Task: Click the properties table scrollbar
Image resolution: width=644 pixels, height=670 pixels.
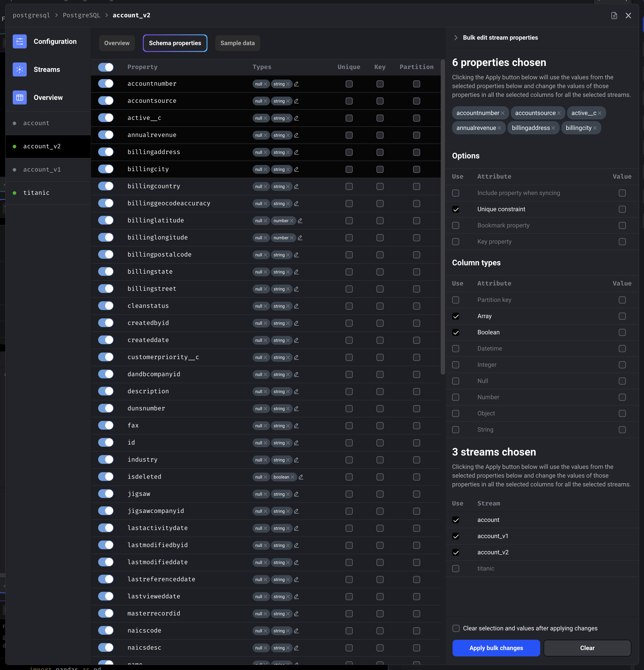Action: (443, 217)
